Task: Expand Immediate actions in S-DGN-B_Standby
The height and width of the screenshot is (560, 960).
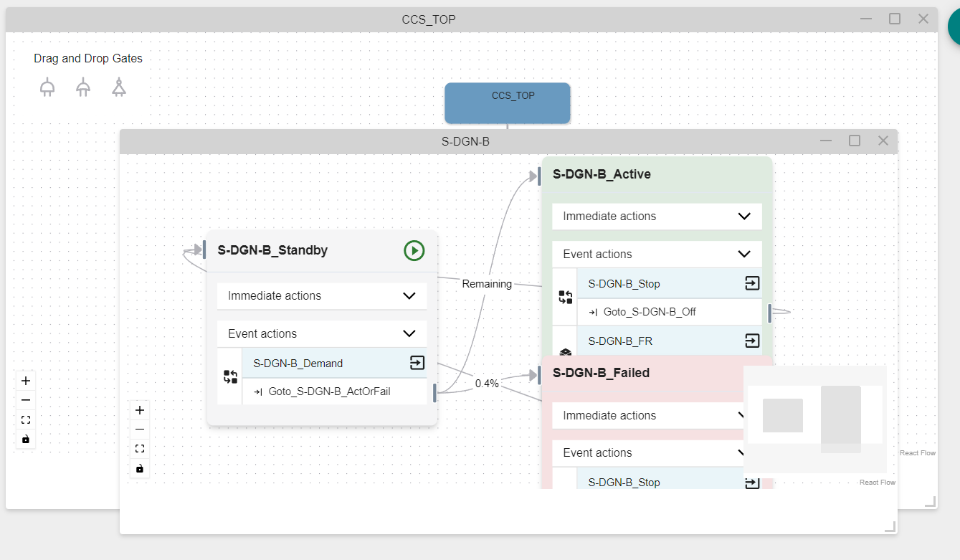Action: 322,295
